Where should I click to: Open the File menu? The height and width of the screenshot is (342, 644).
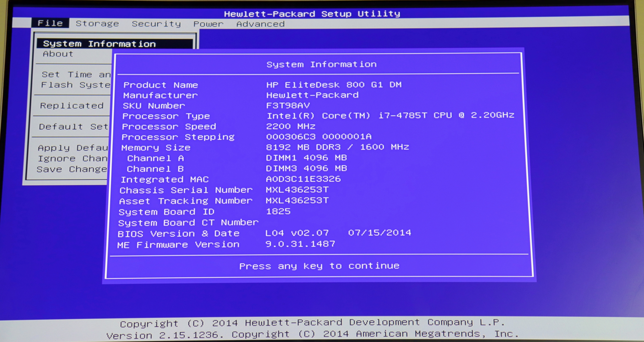(x=51, y=23)
